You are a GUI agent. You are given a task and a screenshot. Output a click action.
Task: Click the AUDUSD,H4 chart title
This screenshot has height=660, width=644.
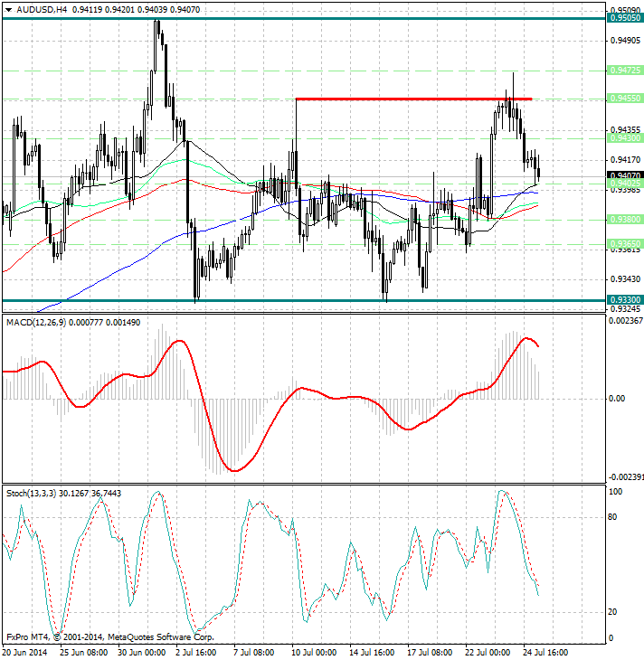(x=42, y=9)
